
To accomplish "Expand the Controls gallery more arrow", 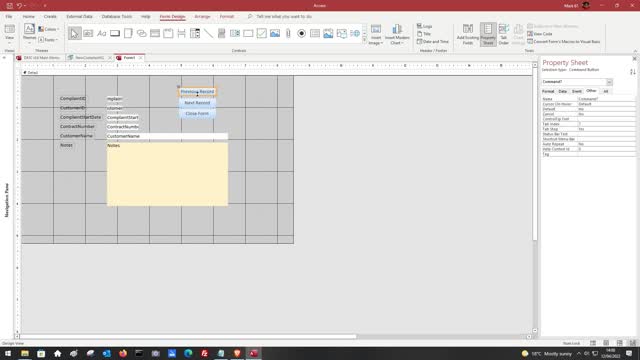I will click(364, 40).
